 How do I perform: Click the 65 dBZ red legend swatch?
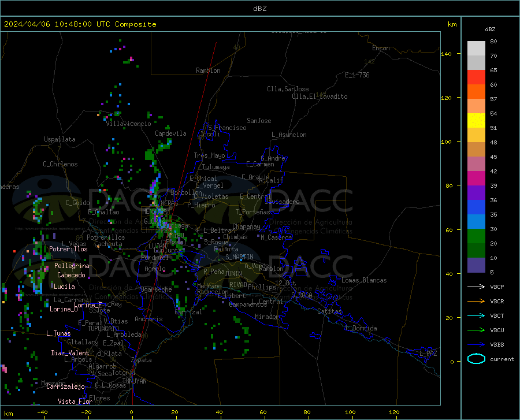[476, 77]
